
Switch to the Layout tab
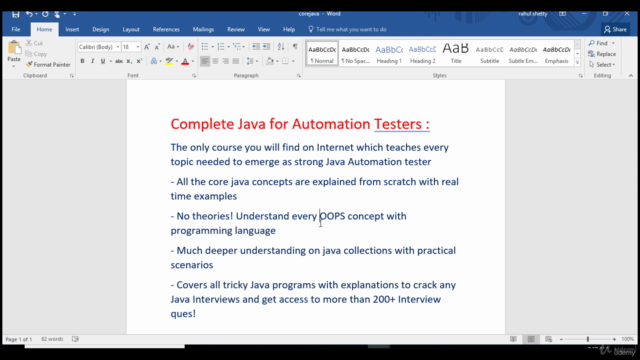tap(131, 29)
